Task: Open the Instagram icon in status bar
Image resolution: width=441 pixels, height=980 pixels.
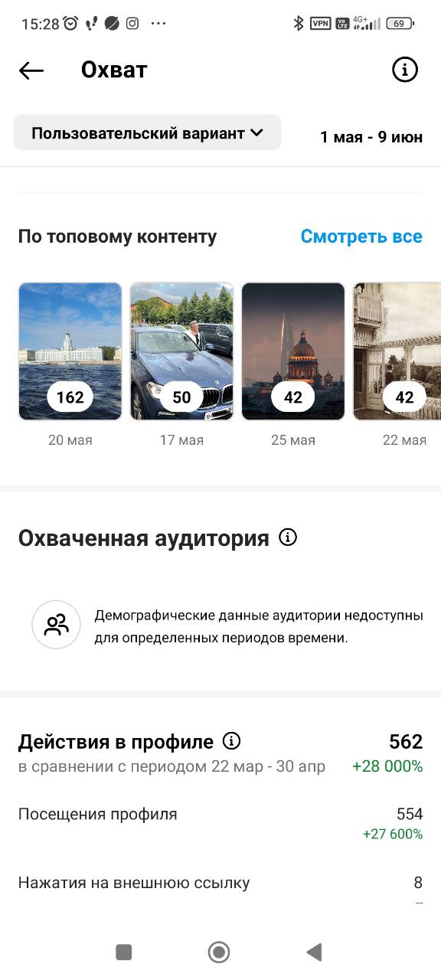Action: click(132, 24)
